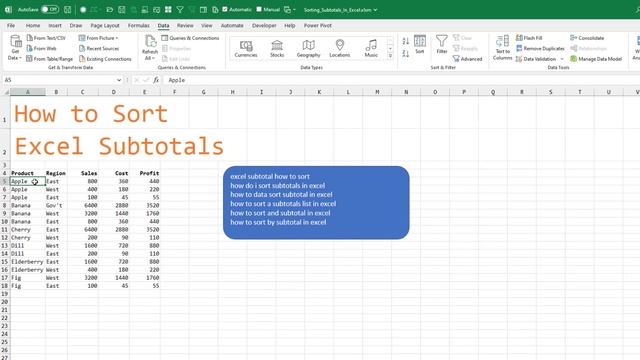
Task: Select the Stocks data type
Action: point(277,48)
